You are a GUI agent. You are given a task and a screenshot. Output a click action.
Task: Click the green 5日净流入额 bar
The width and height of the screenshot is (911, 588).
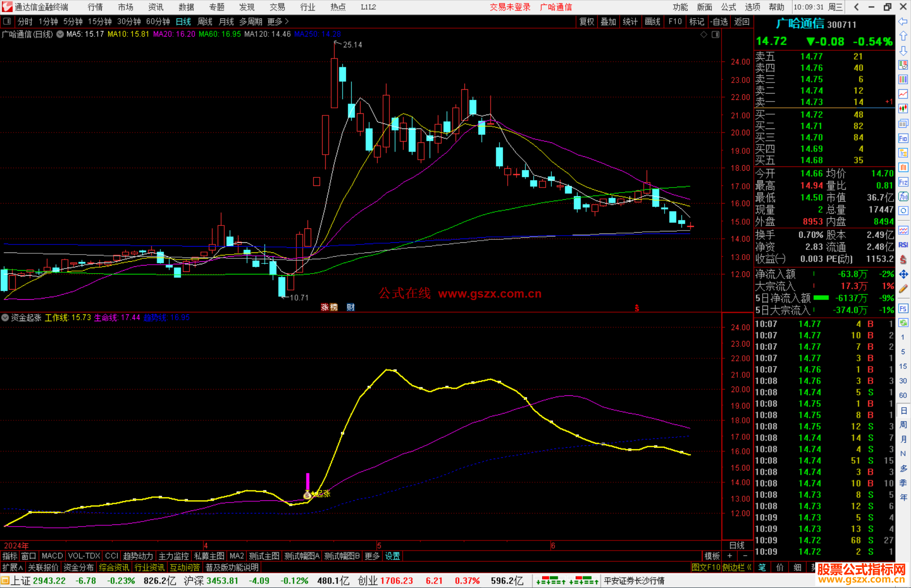coord(821,298)
